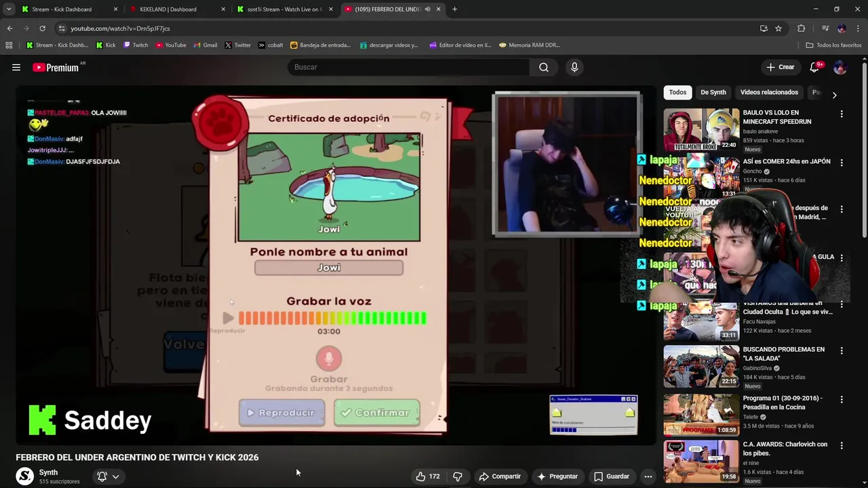Open C.A. AWARDS Charlovich thumbnail
Viewport: 868px width, 488px height.
[701, 462]
